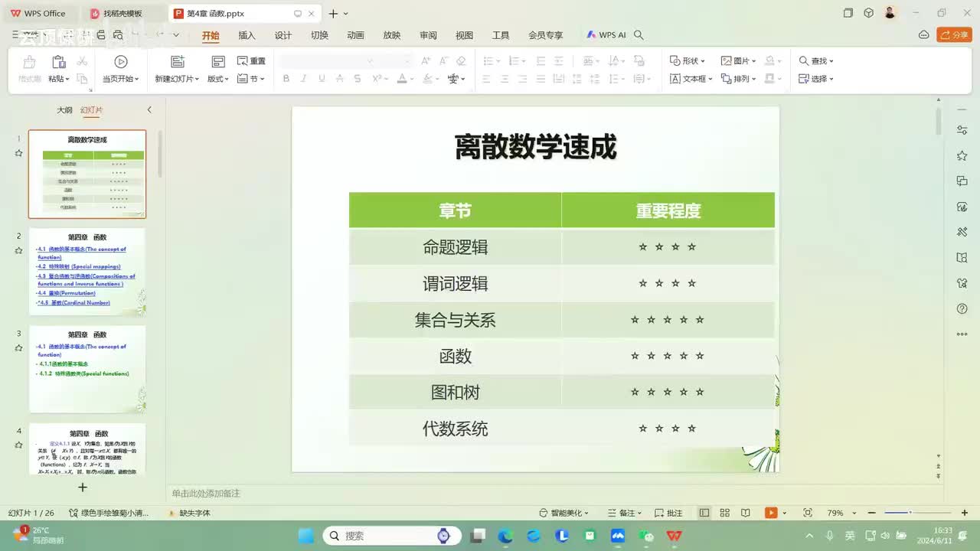980x551 pixels.
Task: Open the Arrange (排列) dropdown
Action: (x=739, y=79)
